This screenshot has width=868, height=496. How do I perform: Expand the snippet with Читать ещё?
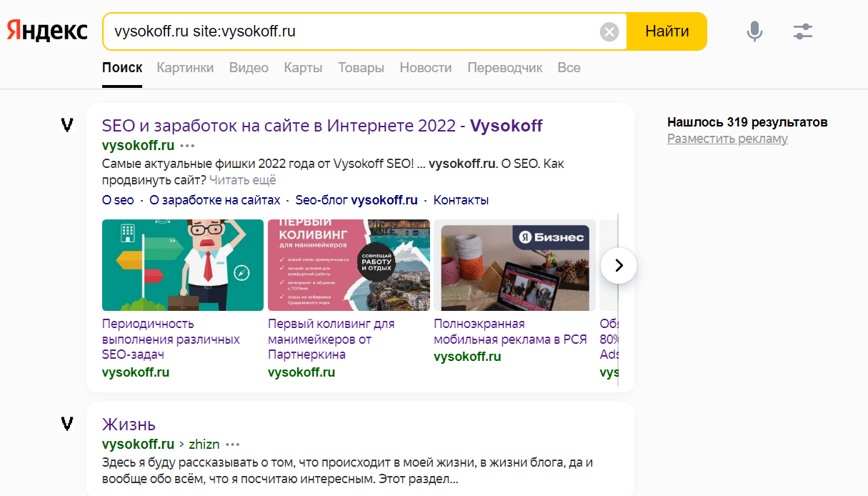tap(243, 180)
